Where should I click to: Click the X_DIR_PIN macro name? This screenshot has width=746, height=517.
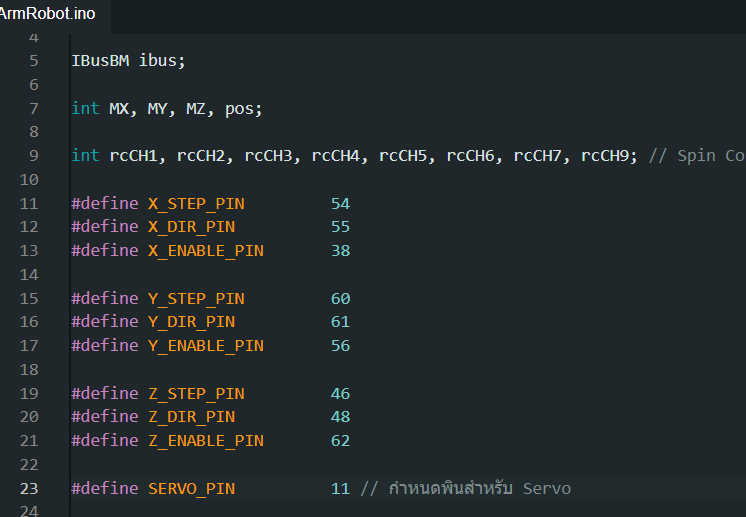point(191,227)
